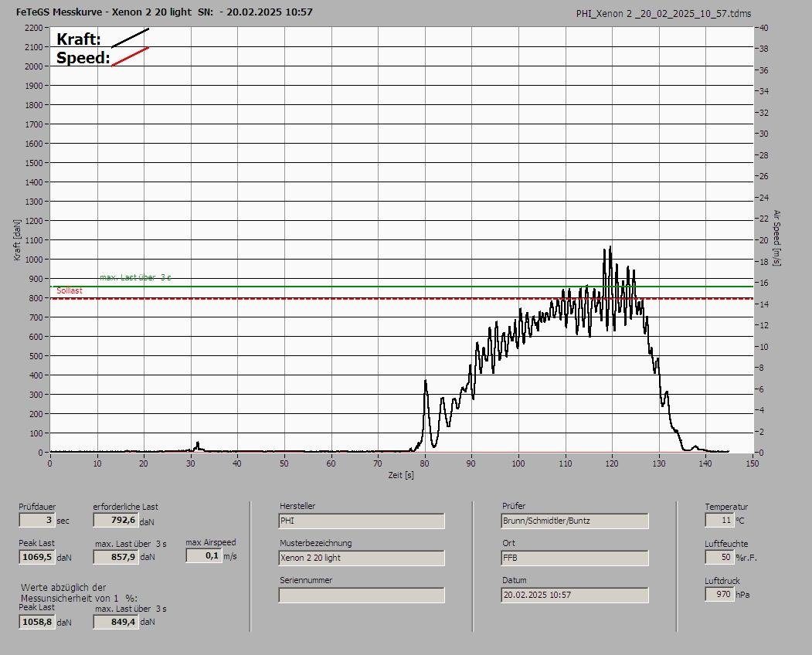The image size is (812, 655).
Task: Click the file name PHI_Xenon 2 _20_02_2025_10_57.tdms
Action: click(x=664, y=14)
